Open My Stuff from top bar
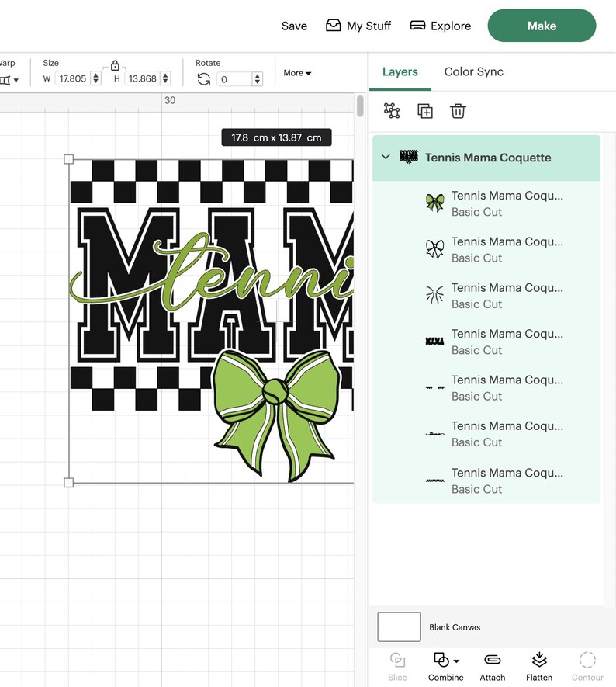 358,26
